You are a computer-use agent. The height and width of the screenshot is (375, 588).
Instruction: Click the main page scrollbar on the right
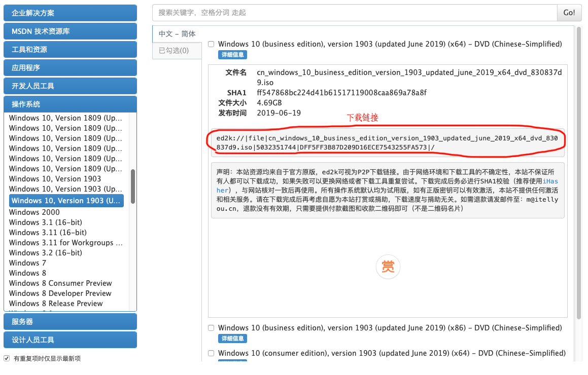(579, 172)
